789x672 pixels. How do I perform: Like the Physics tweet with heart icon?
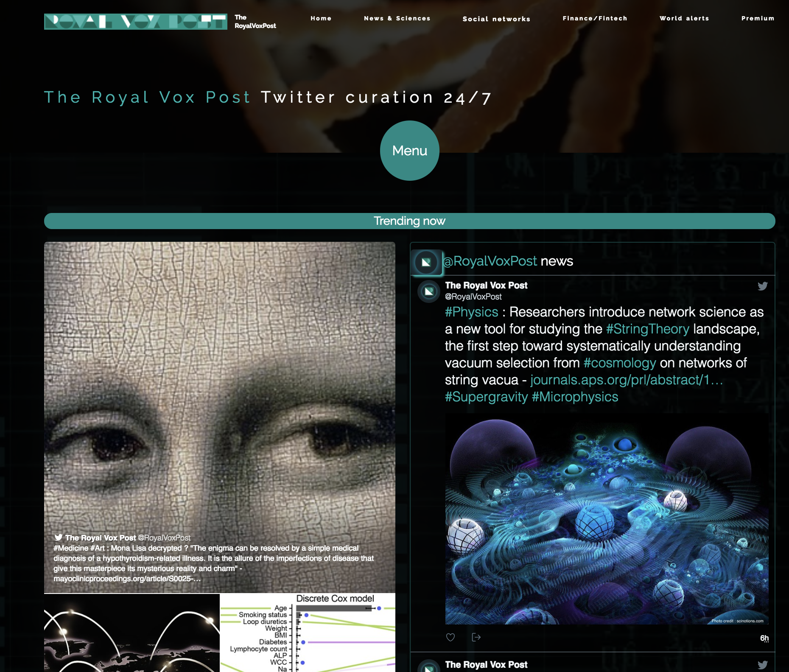point(450,637)
